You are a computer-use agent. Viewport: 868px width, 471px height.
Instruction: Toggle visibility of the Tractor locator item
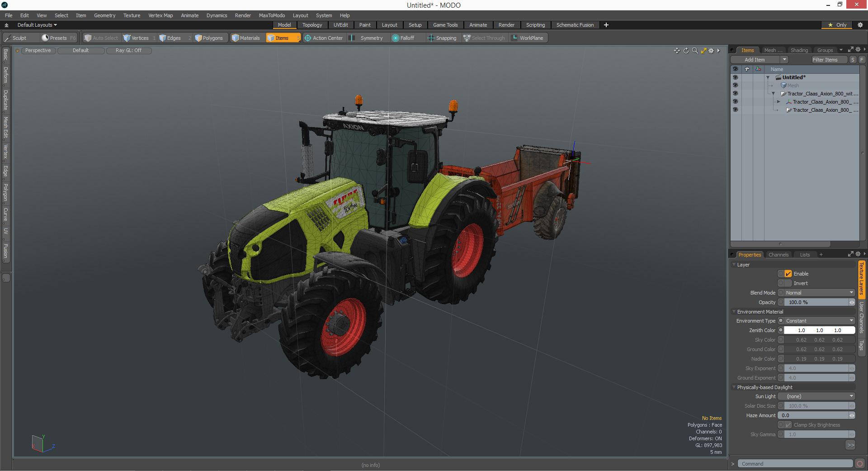coord(735,102)
